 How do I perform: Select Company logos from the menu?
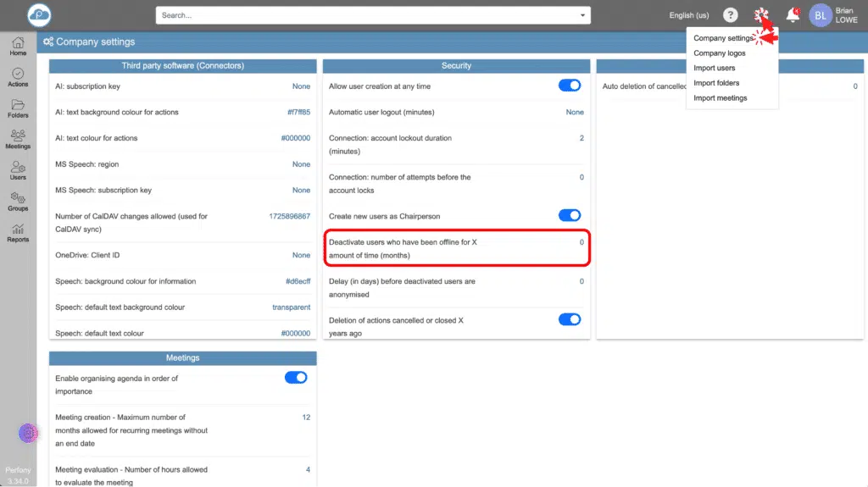719,53
